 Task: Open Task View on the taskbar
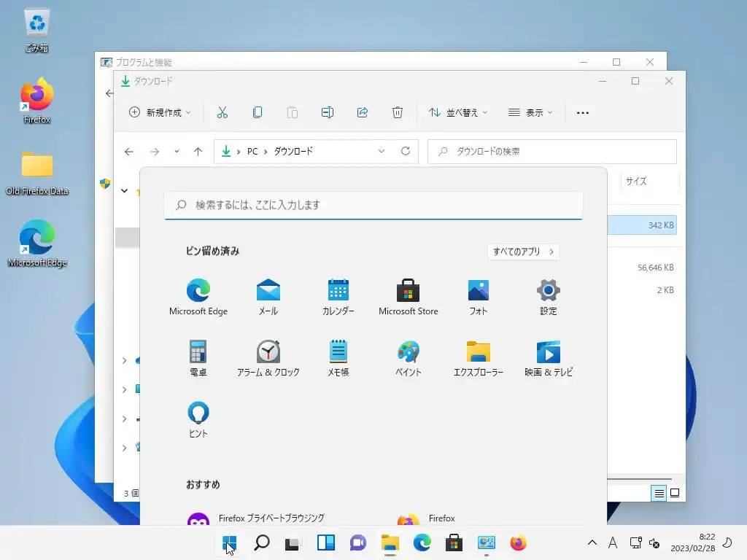tap(292, 542)
